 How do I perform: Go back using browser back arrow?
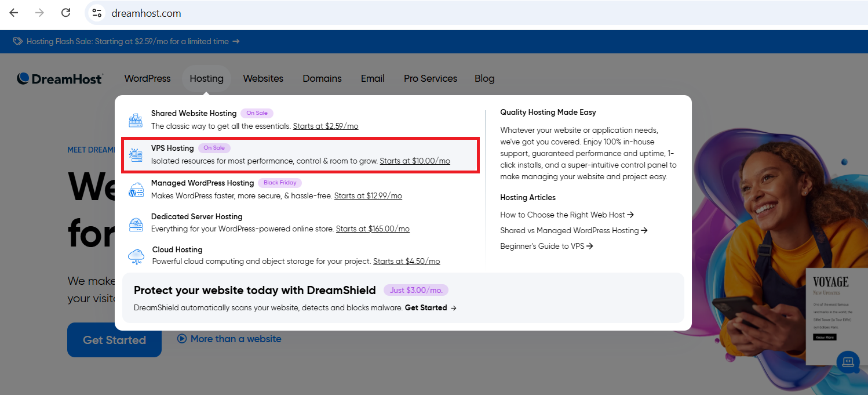14,13
